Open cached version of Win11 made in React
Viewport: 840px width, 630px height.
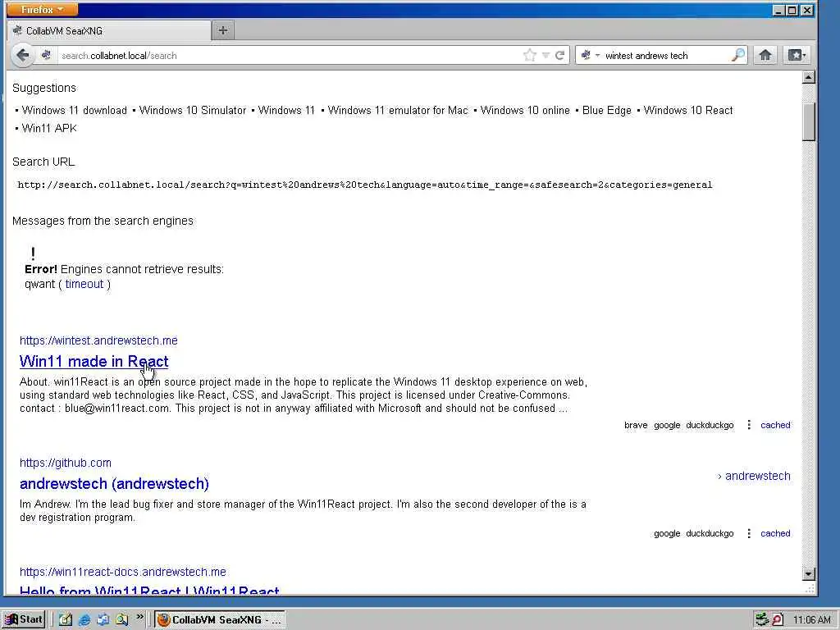click(x=775, y=426)
